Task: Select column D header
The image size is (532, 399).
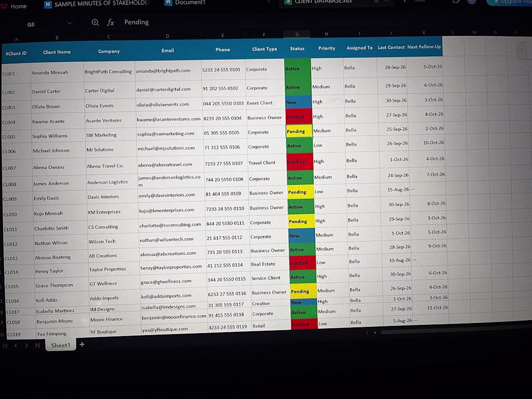Action: 168,36
